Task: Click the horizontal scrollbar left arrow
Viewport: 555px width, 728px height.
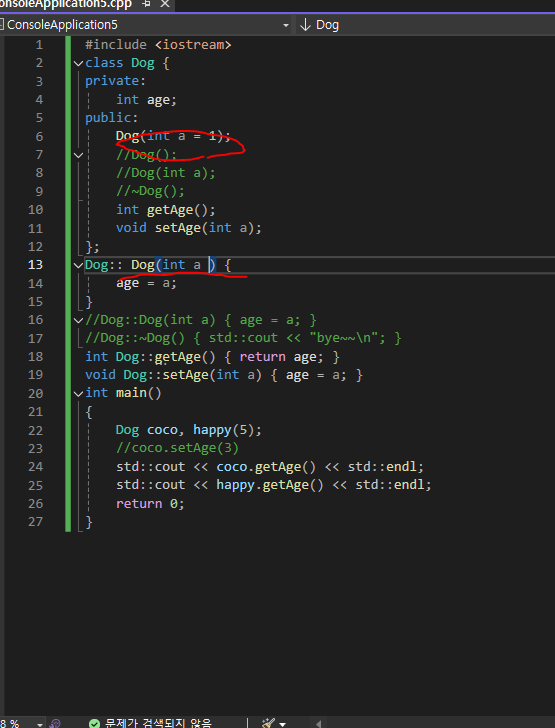Action: pos(318,724)
